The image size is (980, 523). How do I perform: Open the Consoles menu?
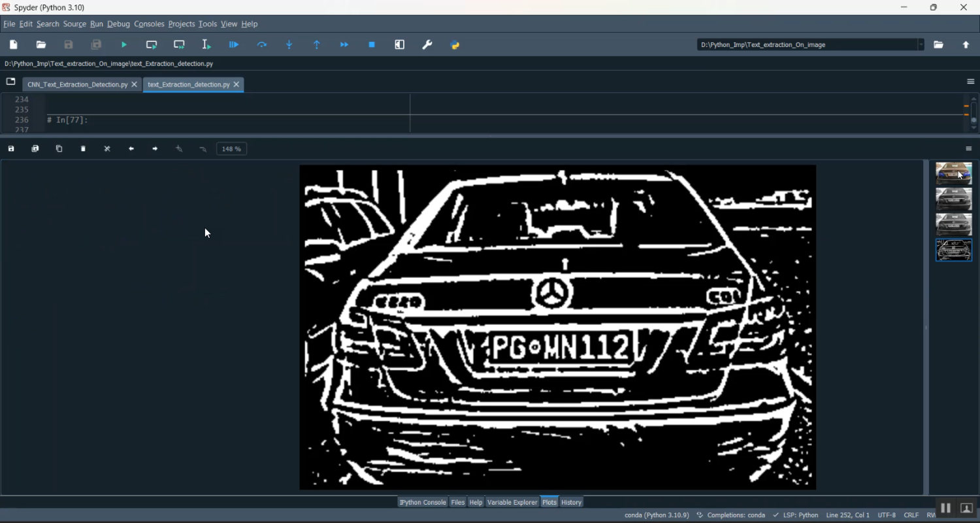pos(149,24)
